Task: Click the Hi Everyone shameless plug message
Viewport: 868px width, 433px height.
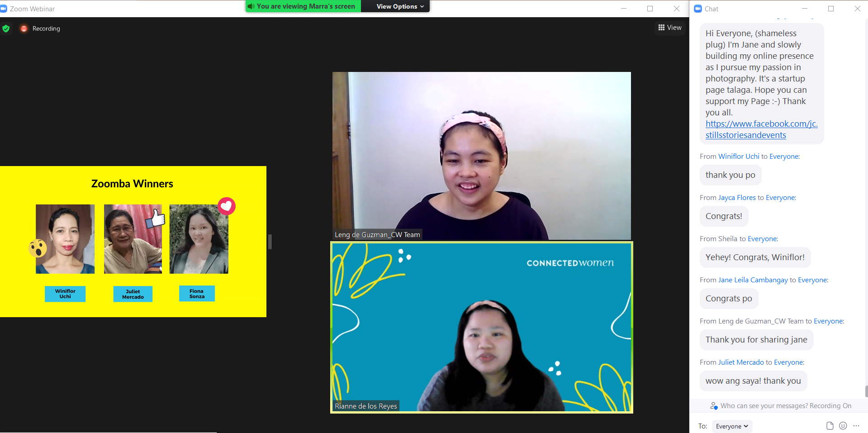Action: click(x=762, y=84)
